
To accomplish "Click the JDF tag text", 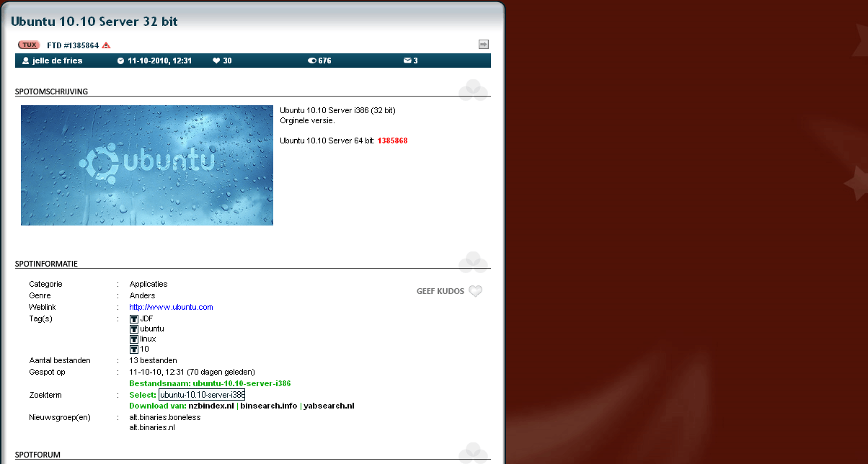I will 146,318.
